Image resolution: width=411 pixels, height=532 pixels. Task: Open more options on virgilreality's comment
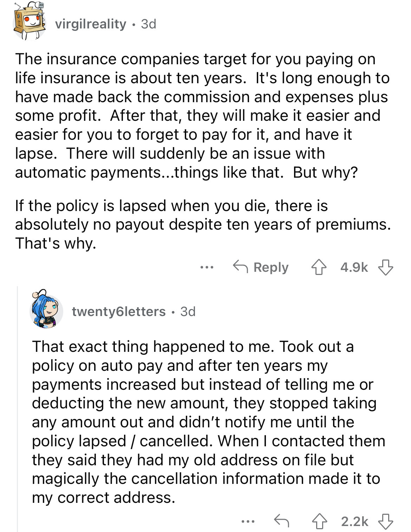tap(207, 268)
